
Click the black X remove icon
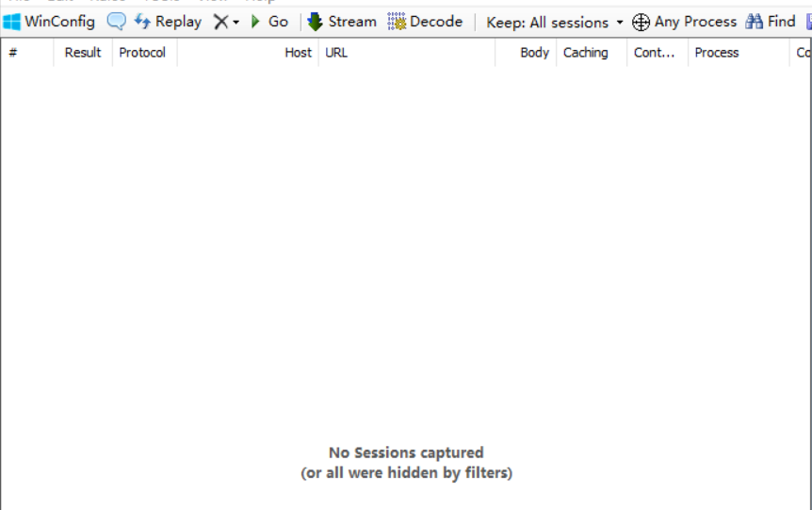(221, 22)
